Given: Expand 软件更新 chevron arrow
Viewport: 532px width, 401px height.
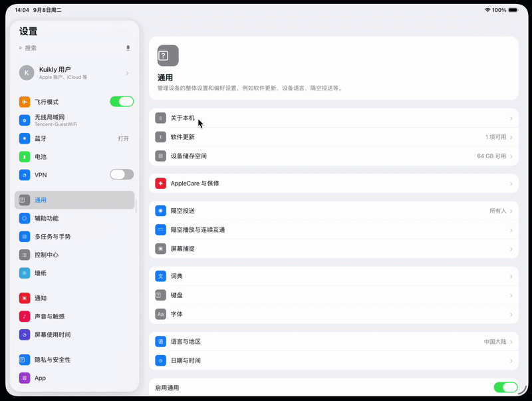Looking at the screenshot, I should [x=511, y=138].
